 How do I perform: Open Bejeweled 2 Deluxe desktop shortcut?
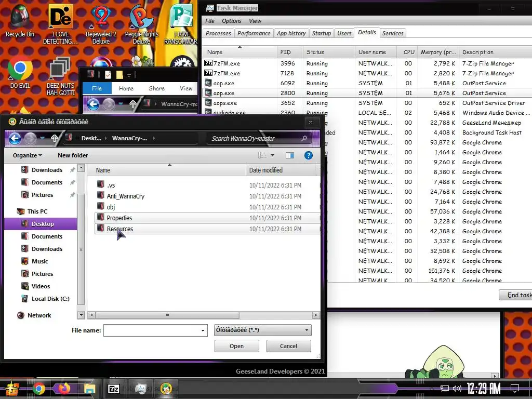(101, 24)
